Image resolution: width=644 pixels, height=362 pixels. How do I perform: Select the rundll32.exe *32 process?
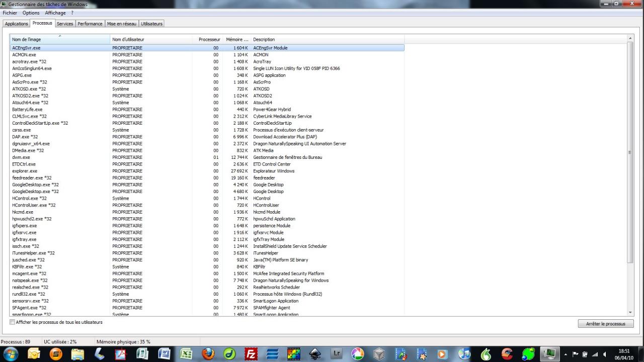coord(207,294)
